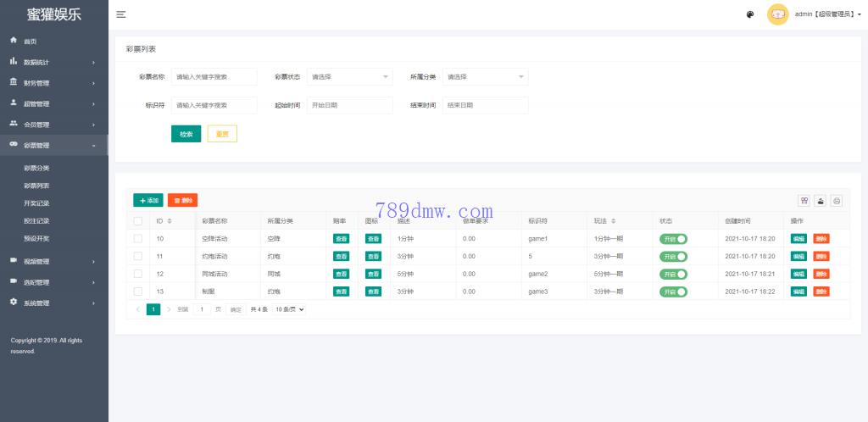Viewport: 868px width, 422px height.
Task: Toggle status switch for row ID 10
Action: pyautogui.click(x=674, y=239)
